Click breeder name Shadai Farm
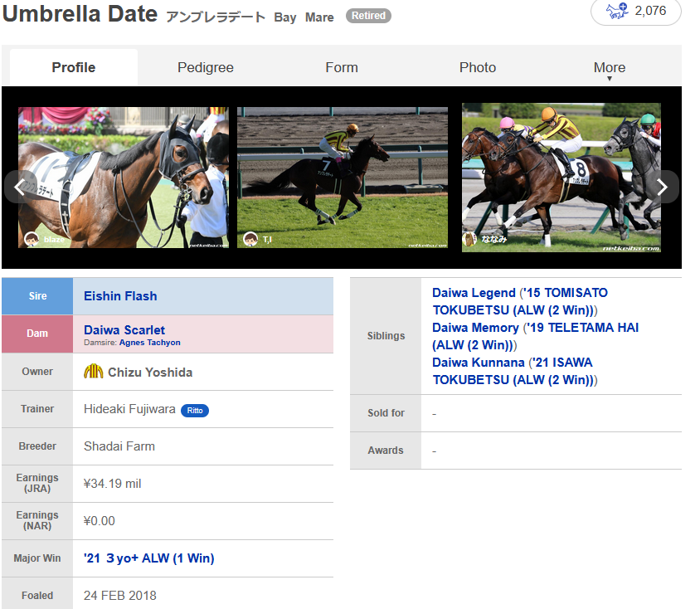 point(119,446)
